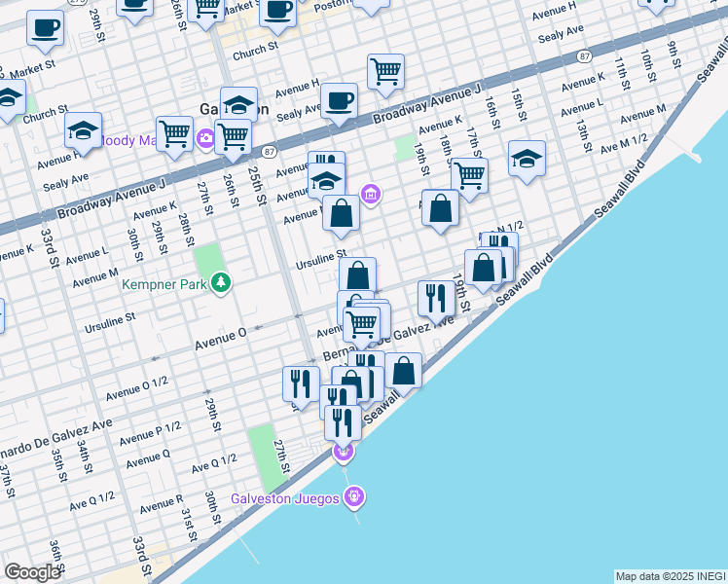Click the graduation cap marker near 15th St

(527, 159)
